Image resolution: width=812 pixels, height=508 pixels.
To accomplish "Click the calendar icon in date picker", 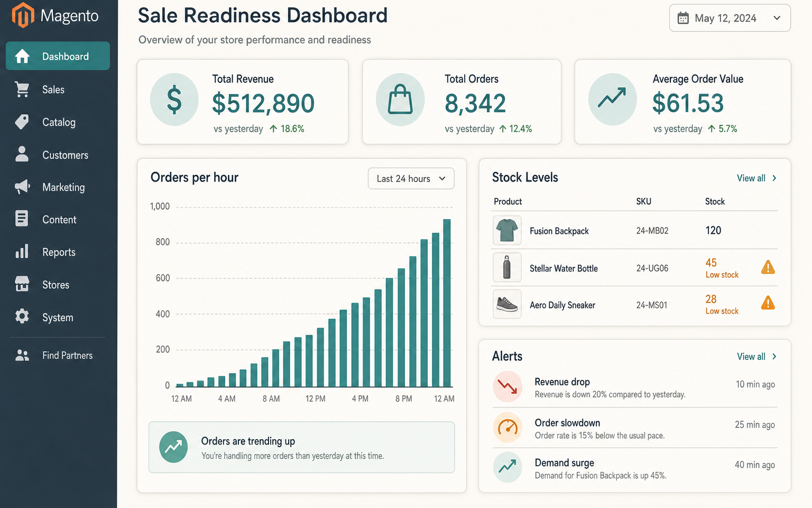I will click(683, 18).
